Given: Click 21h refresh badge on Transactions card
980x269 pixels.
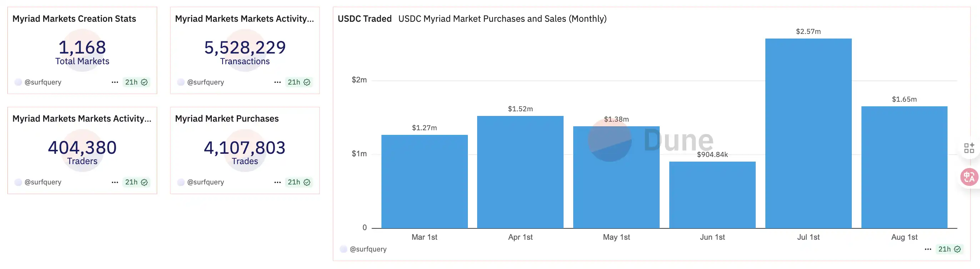Looking at the screenshot, I should coord(299,82).
